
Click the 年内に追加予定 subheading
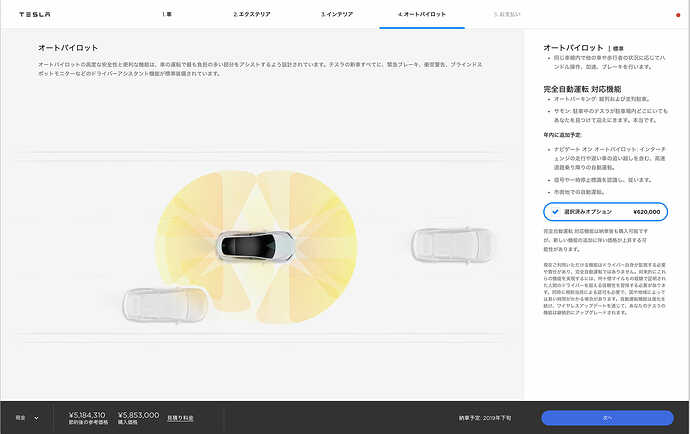pos(562,135)
